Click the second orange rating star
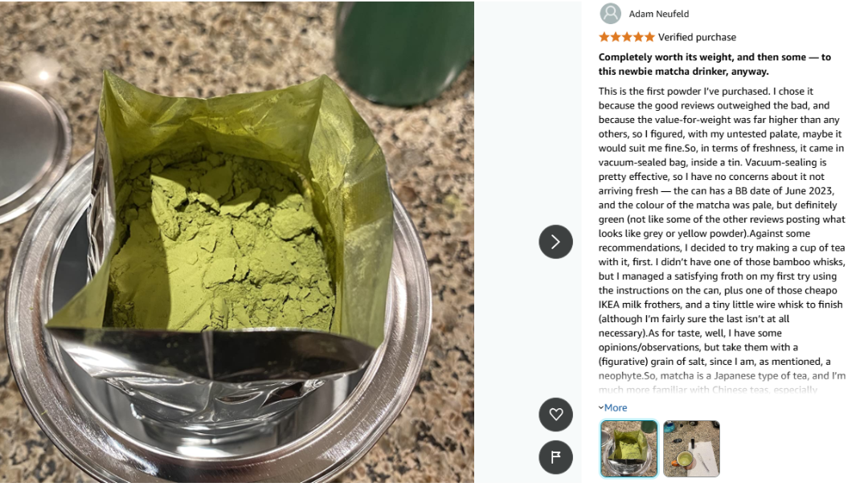 616,37
